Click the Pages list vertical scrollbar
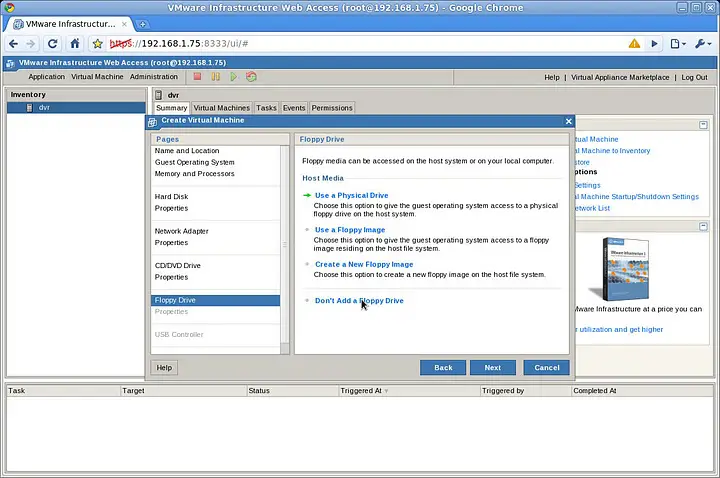The image size is (720, 478). (285, 244)
